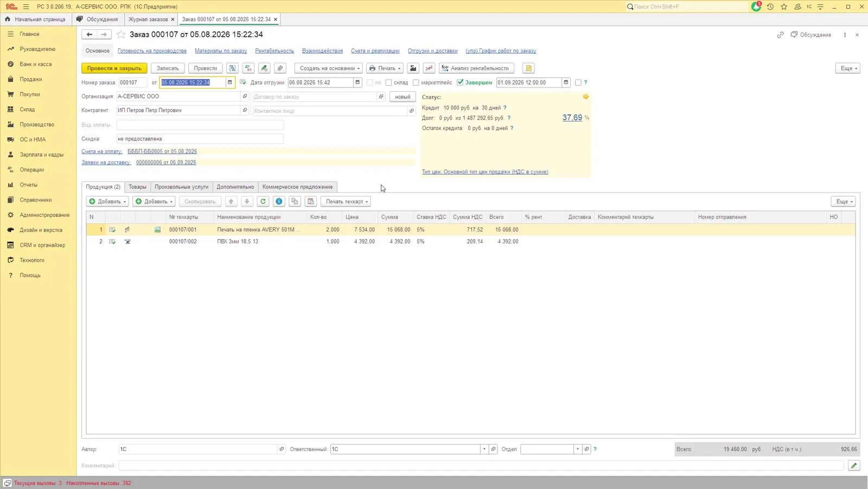Switch to the Товары tab
Screen dimensions: 868x489
pos(137,187)
